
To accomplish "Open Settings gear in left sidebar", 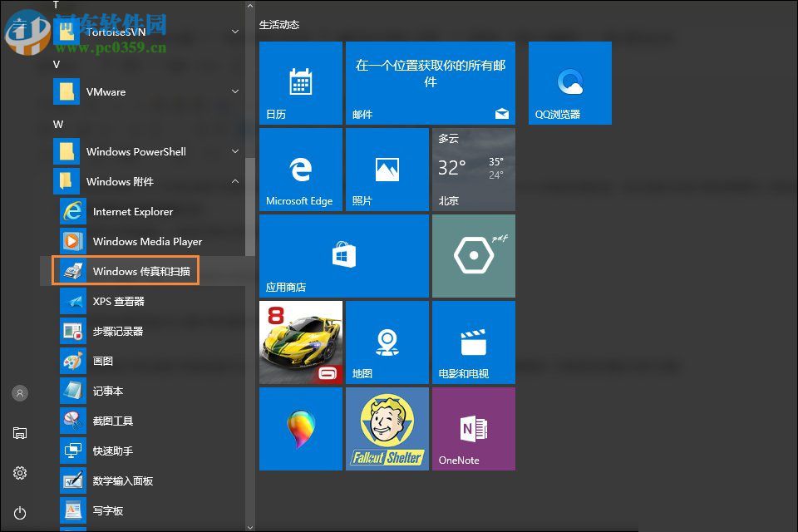I will (x=20, y=473).
